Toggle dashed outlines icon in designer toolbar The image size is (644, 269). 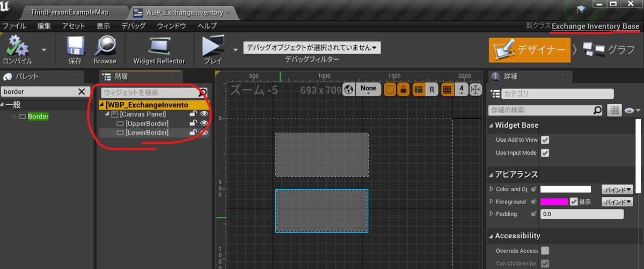(390, 90)
